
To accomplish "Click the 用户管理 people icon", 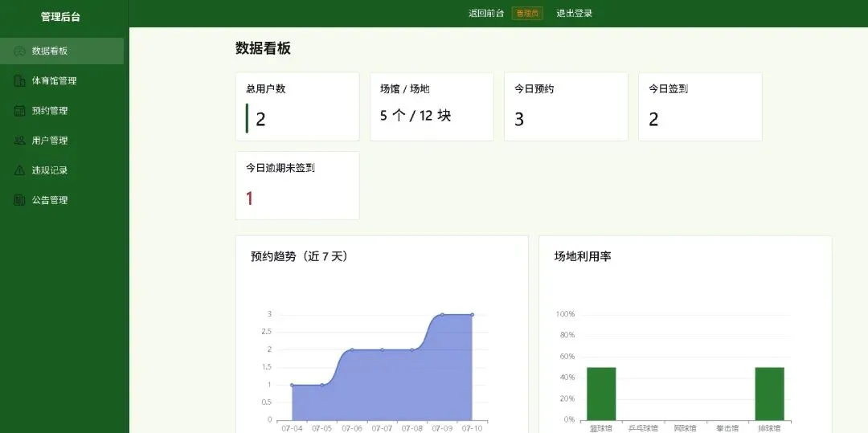I will pyautogui.click(x=19, y=141).
